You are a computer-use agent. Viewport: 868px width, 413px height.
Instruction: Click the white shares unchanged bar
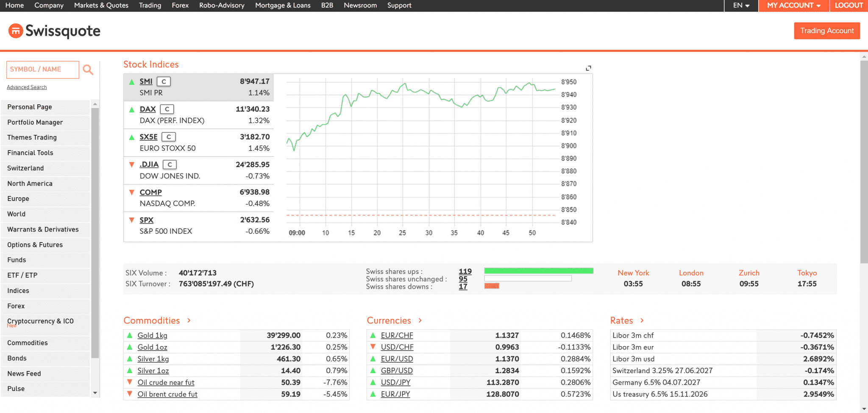tap(528, 279)
